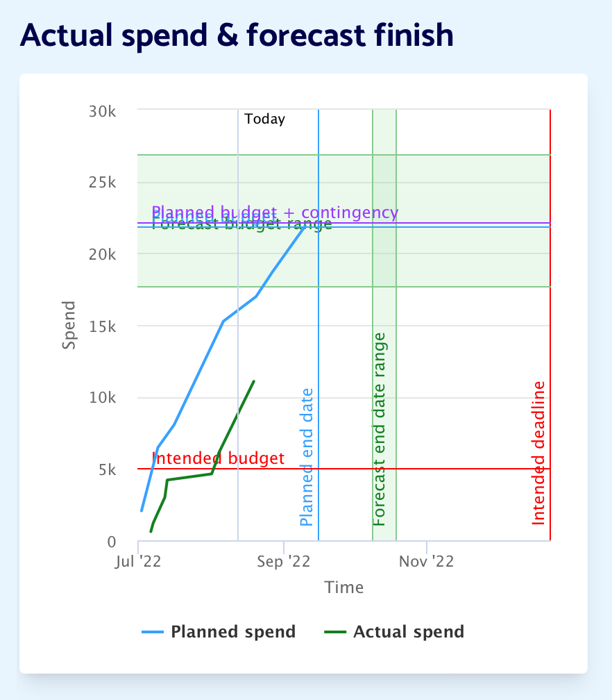Image resolution: width=612 pixels, height=700 pixels.
Task: Click the Planned budget + contingency label
Action: coord(275,212)
